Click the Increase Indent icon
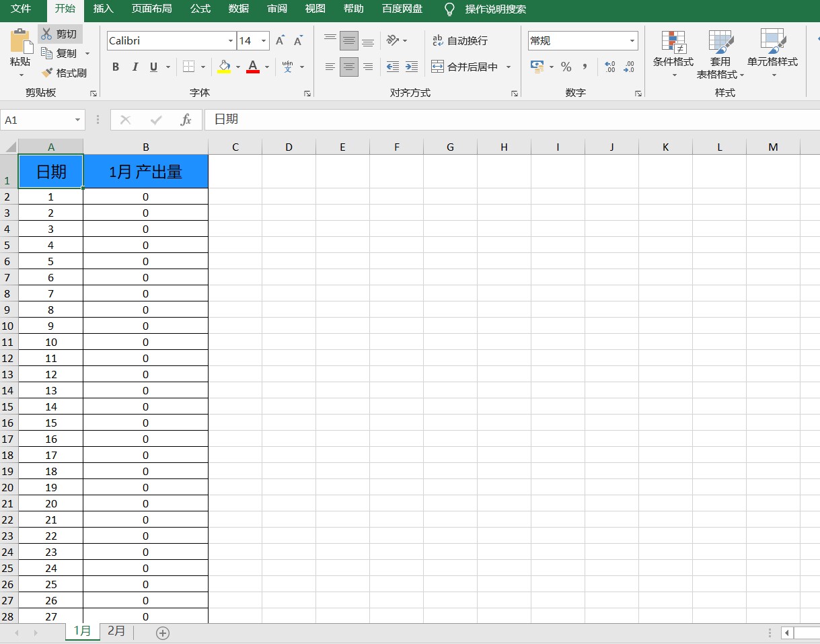Screen dimensions: 820x644 (x=412, y=67)
